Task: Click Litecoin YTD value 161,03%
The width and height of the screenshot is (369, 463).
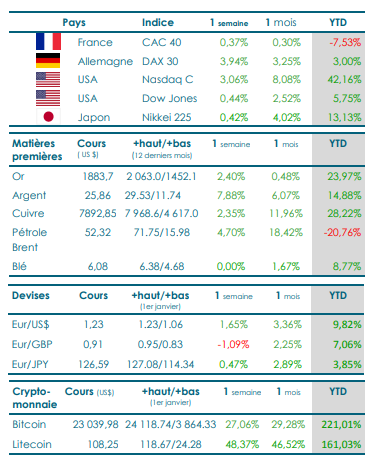Action: pyautogui.click(x=341, y=444)
